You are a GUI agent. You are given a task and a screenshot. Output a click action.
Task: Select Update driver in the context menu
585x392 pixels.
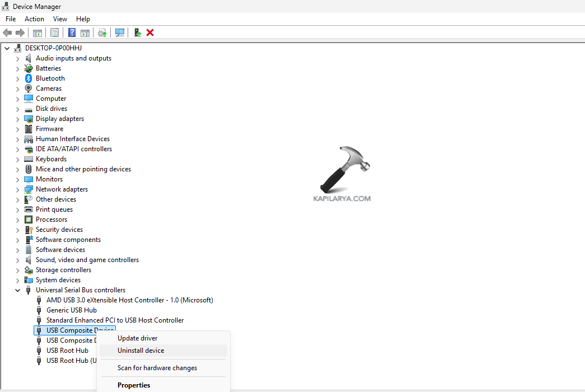pyautogui.click(x=138, y=338)
